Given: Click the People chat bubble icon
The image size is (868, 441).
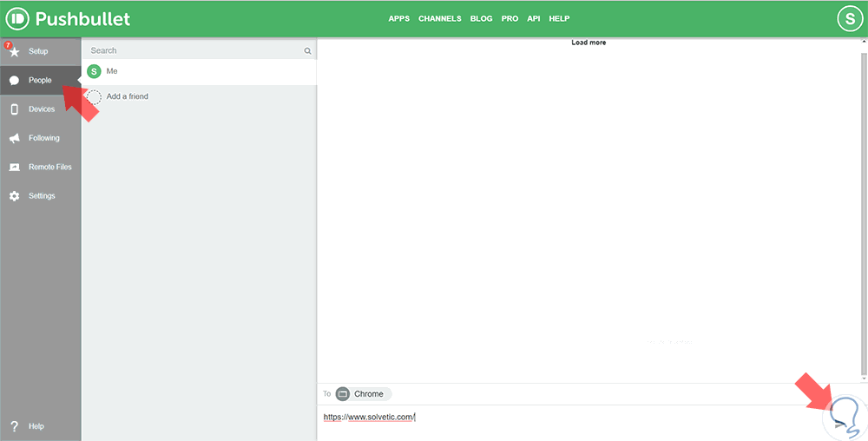Looking at the screenshot, I should [15, 81].
